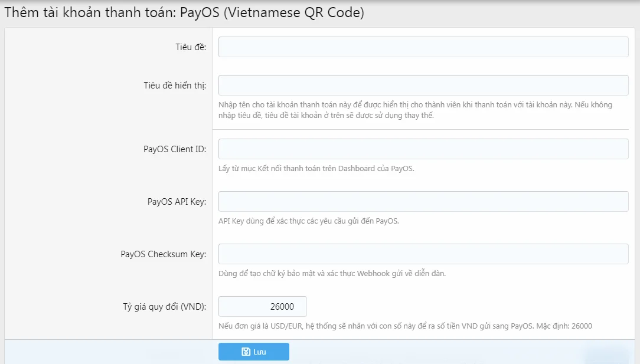
Task: Click the "Tỷ giá quy đổi (VND):" label
Action: [x=161, y=307]
